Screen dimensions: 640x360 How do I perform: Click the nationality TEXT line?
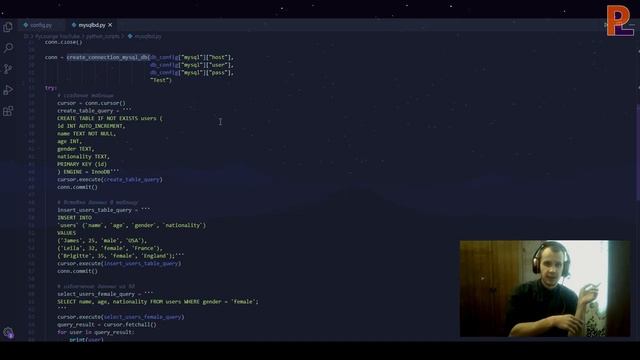(83, 156)
